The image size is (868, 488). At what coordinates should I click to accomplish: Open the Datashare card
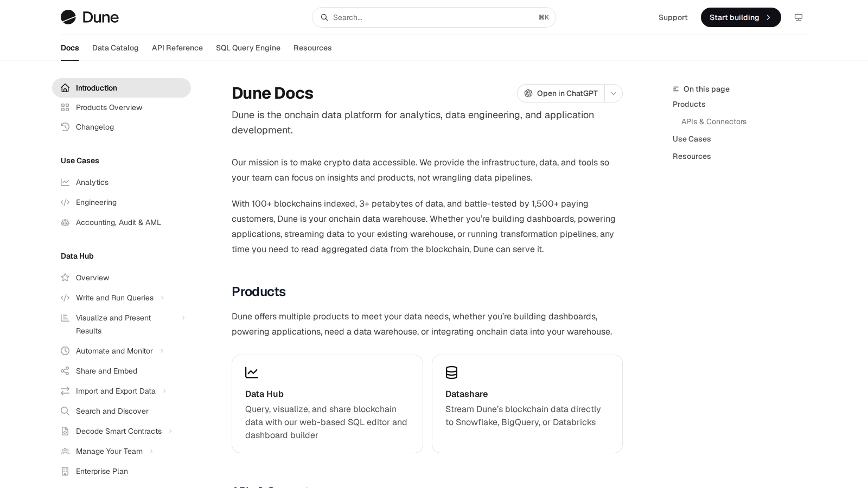pos(527,404)
